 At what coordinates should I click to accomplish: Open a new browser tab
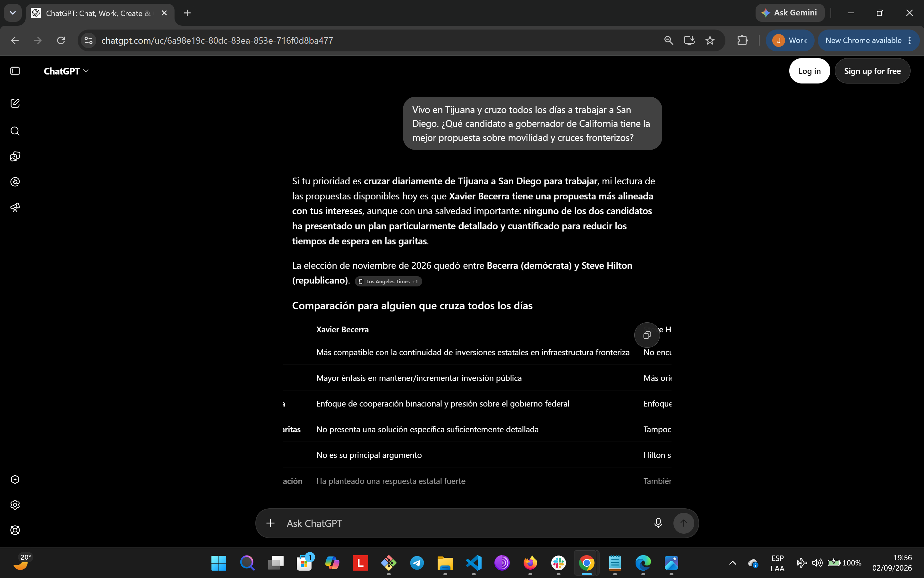point(187,13)
